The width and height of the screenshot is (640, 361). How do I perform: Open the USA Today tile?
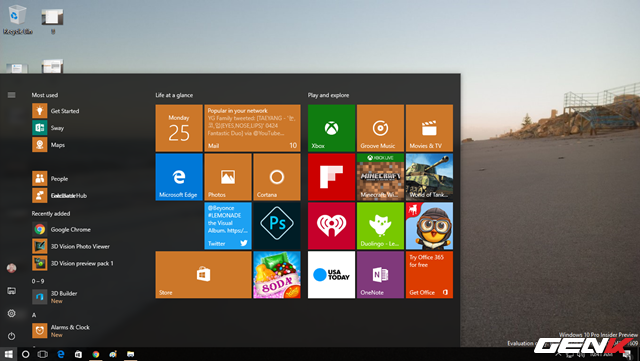pos(331,275)
